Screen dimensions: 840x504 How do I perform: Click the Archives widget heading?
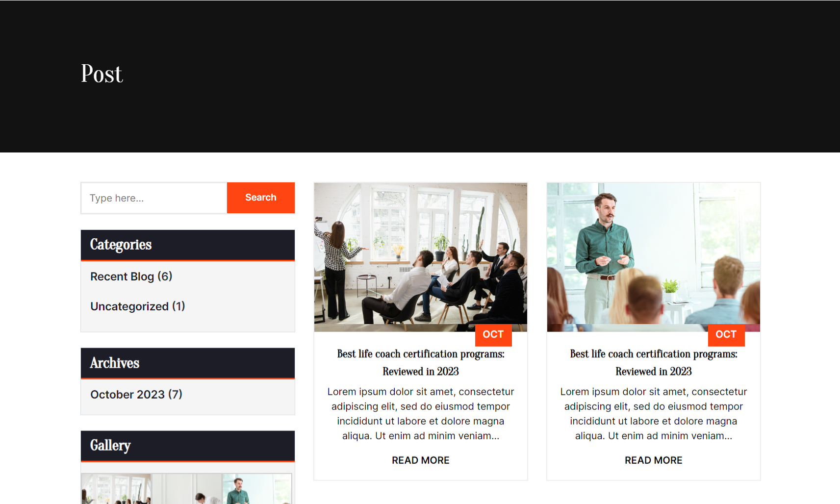(115, 363)
